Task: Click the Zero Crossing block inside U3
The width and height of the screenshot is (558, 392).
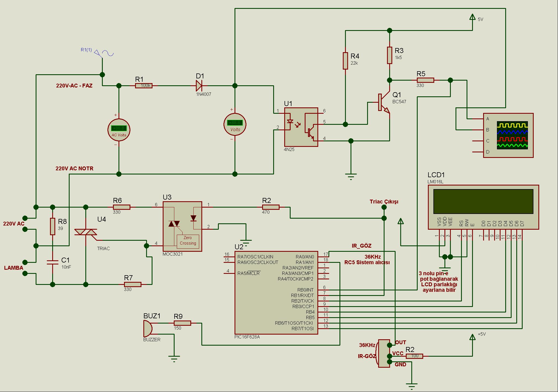Action: coord(188,242)
